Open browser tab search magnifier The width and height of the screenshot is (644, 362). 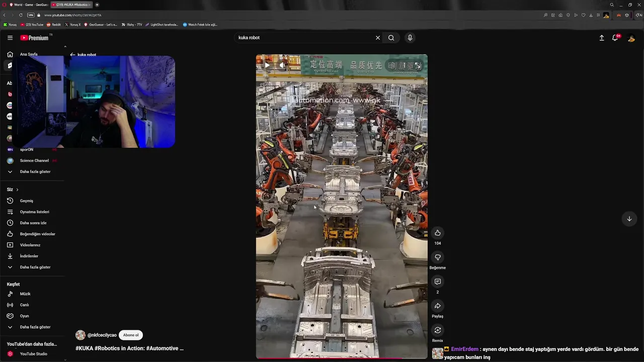pyautogui.click(x=612, y=5)
